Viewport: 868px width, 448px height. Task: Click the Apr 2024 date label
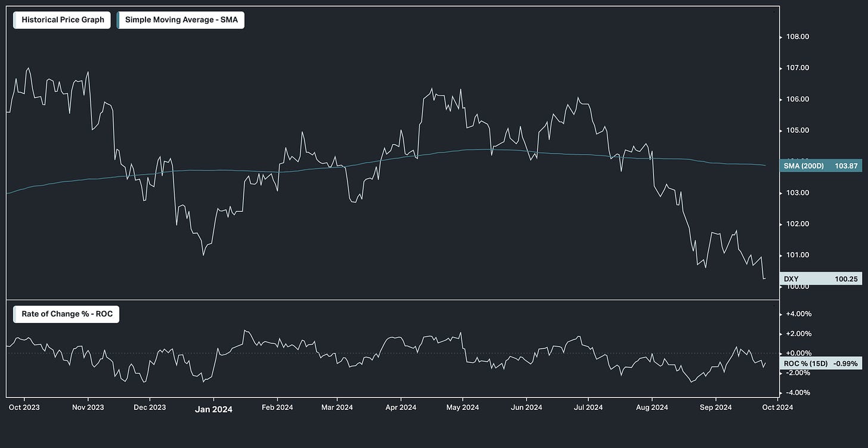pyautogui.click(x=401, y=407)
